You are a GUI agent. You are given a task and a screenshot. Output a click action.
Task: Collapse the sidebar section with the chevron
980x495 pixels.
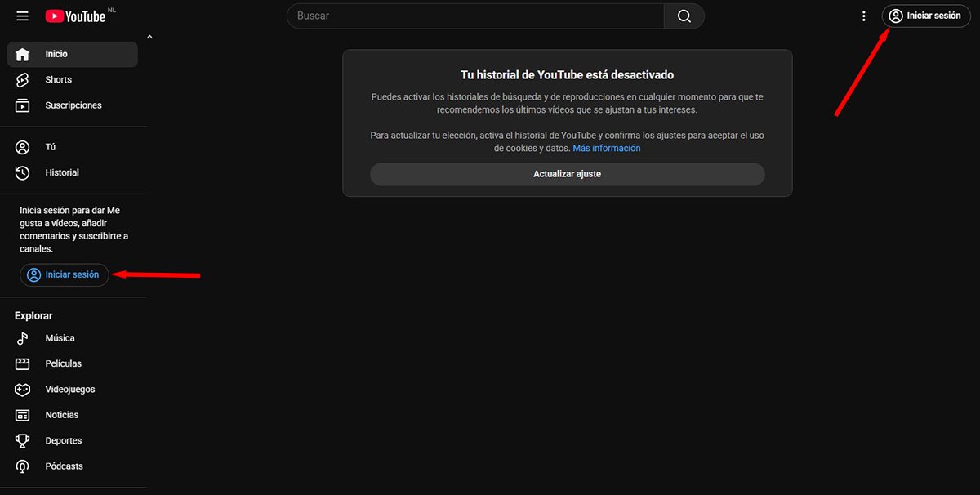click(149, 36)
